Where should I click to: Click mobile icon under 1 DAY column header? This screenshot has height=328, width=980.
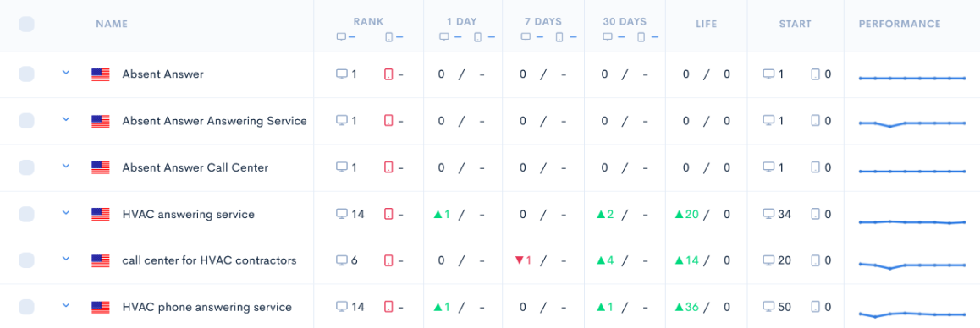click(x=477, y=37)
